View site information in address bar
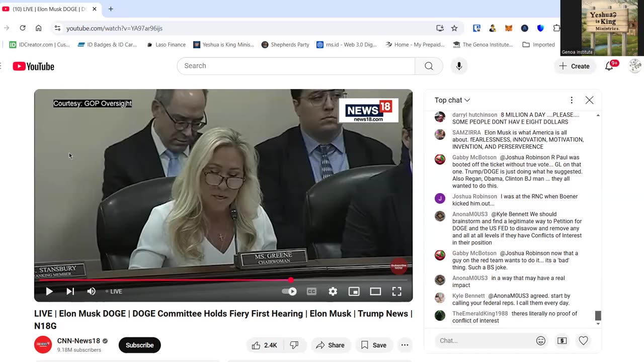The width and height of the screenshot is (644, 362). click(x=57, y=28)
